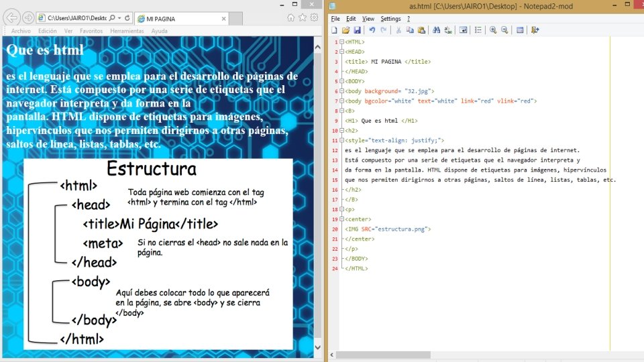
Task: Open the Replace text tool icon
Action: [x=448, y=30]
